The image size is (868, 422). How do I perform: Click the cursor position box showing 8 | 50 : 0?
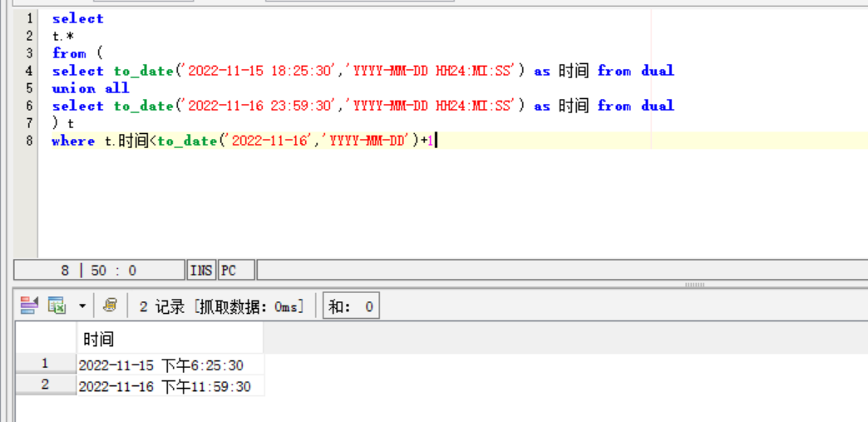pos(99,271)
